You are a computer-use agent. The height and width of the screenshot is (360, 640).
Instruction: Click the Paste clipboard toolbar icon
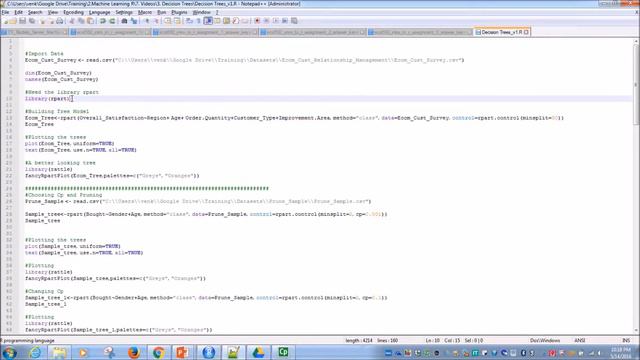pos(90,21)
